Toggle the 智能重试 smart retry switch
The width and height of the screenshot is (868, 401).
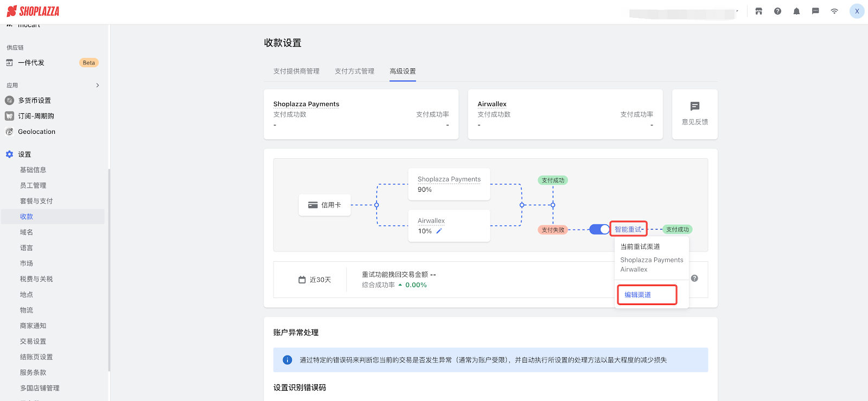pyautogui.click(x=599, y=229)
